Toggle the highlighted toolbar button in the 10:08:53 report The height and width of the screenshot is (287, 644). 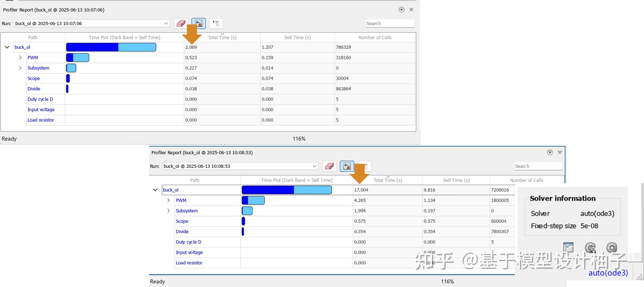(x=347, y=166)
